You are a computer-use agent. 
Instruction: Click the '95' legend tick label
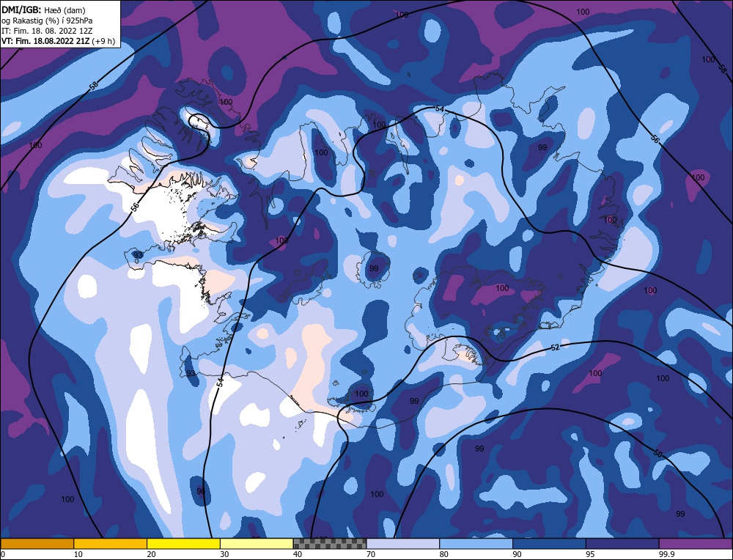point(590,554)
